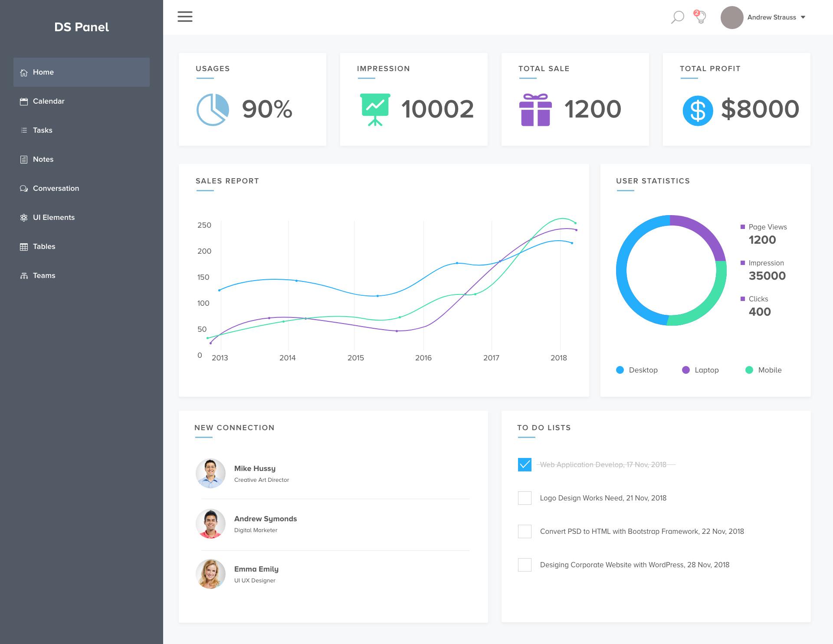The width and height of the screenshot is (833, 644).
Task: Click the search magnifier icon
Action: 677,17
